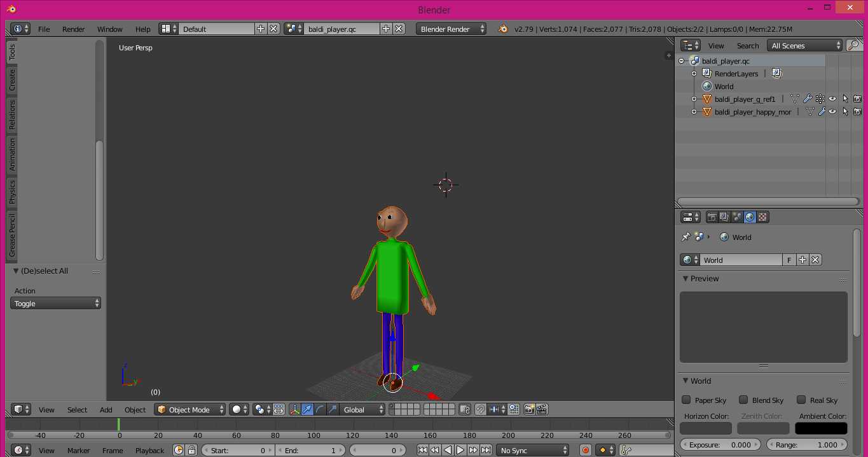
Task: Open the Blender Render engine dropdown
Action: point(451,29)
